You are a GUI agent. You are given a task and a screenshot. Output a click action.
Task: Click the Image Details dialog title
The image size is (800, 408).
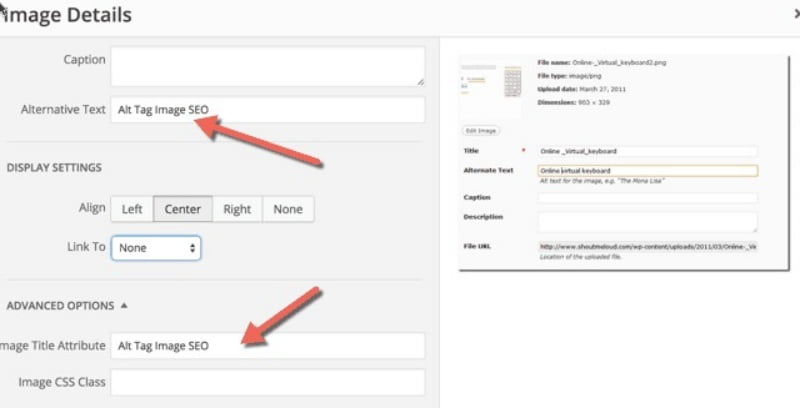[x=68, y=16]
